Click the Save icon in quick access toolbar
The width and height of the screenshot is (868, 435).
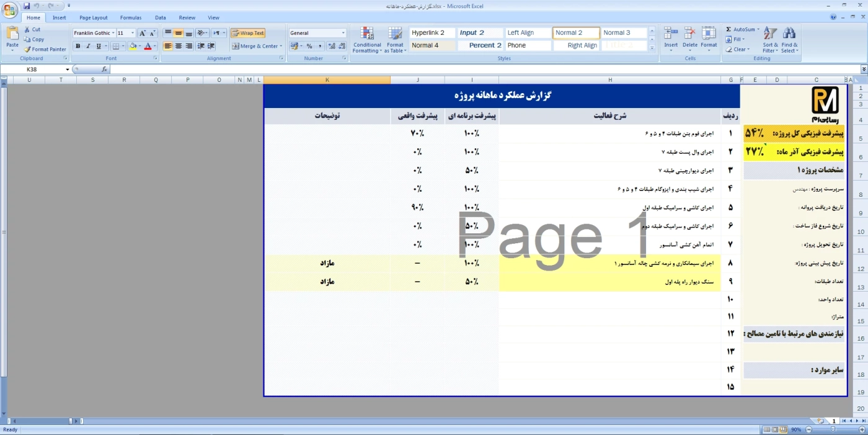[x=27, y=6]
